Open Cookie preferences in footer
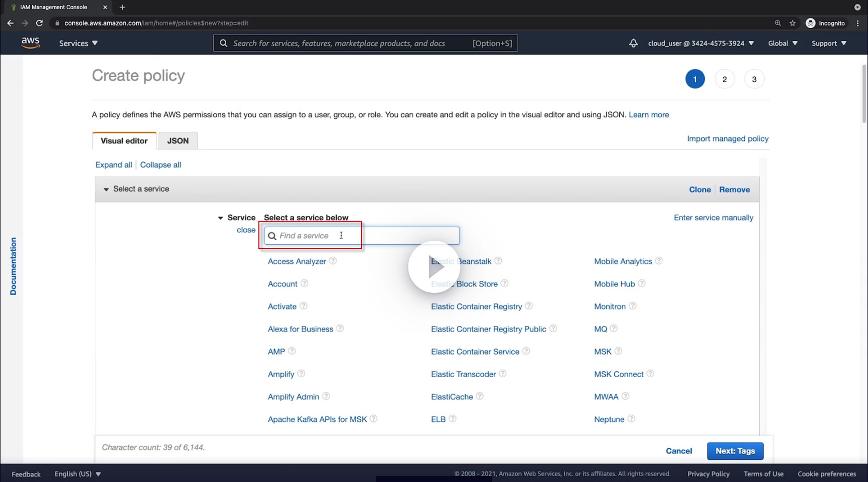Image resolution: width=868 pixels, height=482 pixels. click(x=827, y=474)
